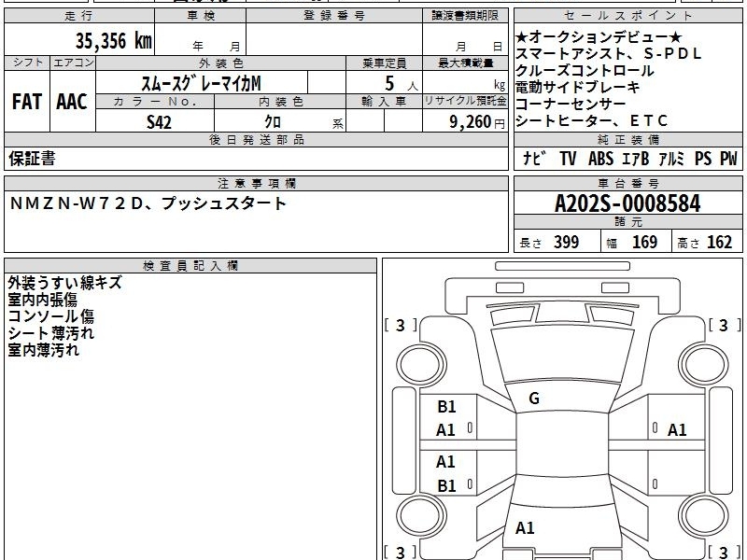Click the 車検 header cell
This screenshot has width=747, height=560.
tap(201, 16)
